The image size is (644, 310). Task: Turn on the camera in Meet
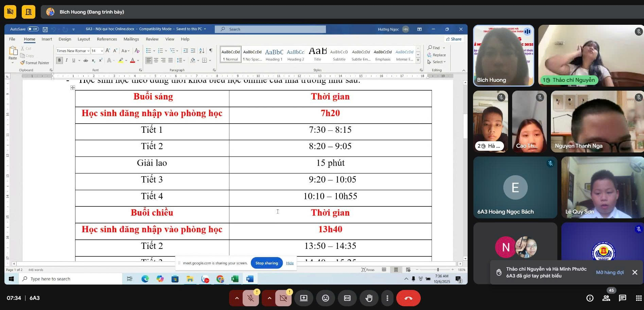click(283, 298)
